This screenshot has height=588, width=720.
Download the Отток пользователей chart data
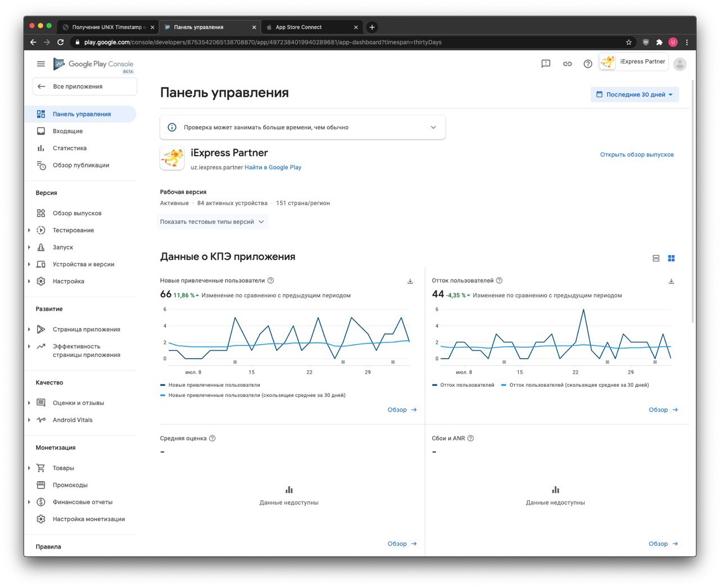tap(671, 281)
